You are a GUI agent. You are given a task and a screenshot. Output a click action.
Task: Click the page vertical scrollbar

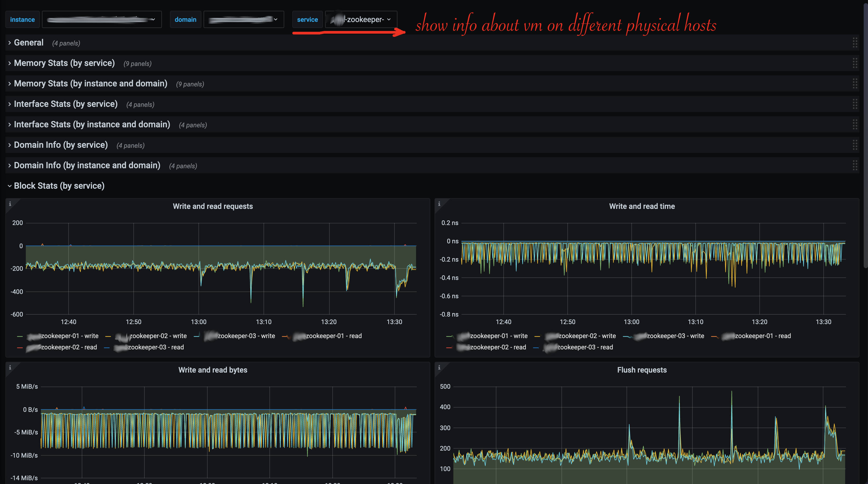(866, 135)
